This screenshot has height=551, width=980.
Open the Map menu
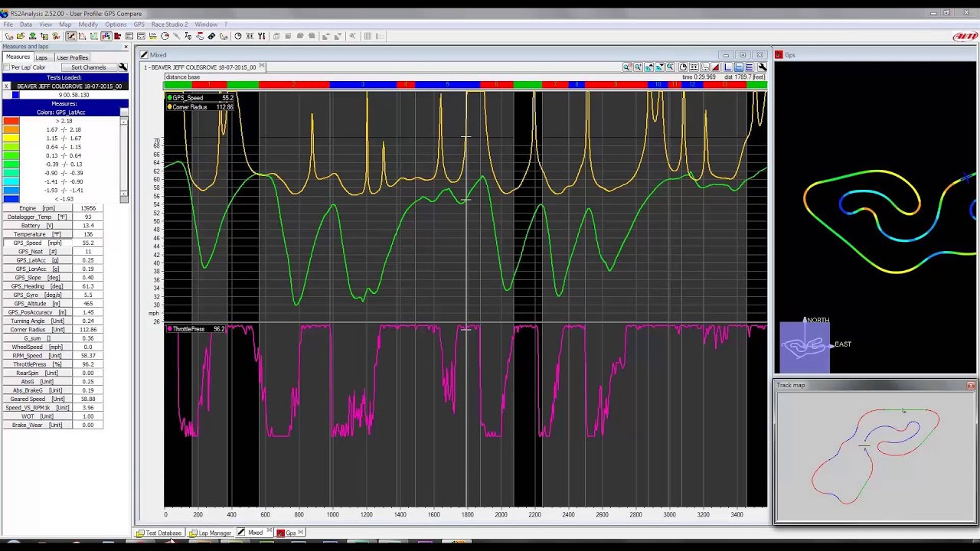click(x=65, y=24)
